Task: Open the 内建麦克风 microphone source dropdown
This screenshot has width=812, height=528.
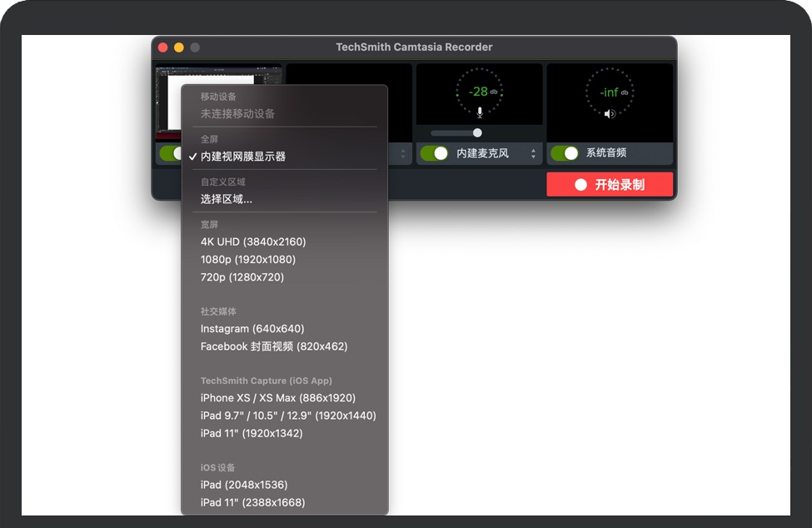Action: point(533,153)
